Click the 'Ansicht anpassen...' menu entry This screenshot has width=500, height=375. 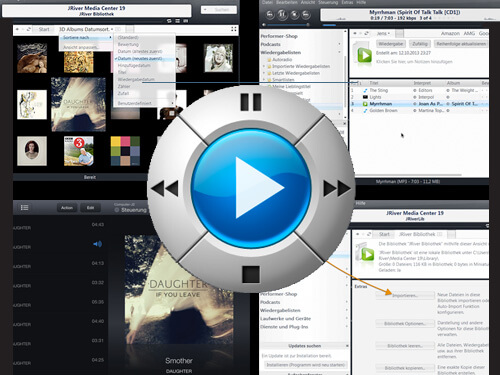tap(81, 47)
